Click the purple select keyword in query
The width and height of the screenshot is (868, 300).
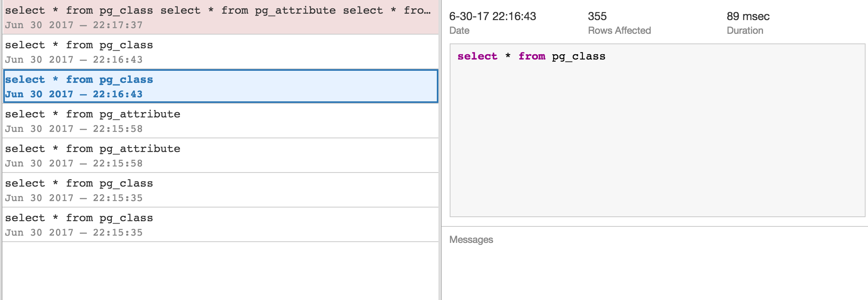point(477,56)
